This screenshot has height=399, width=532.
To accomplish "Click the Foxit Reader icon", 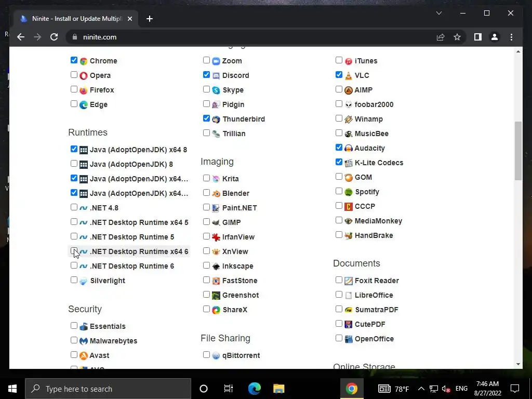I will point(349,281).
